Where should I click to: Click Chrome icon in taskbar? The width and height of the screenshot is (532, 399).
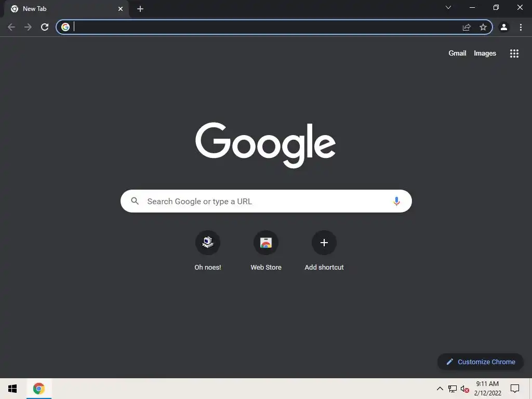(38, 389)
